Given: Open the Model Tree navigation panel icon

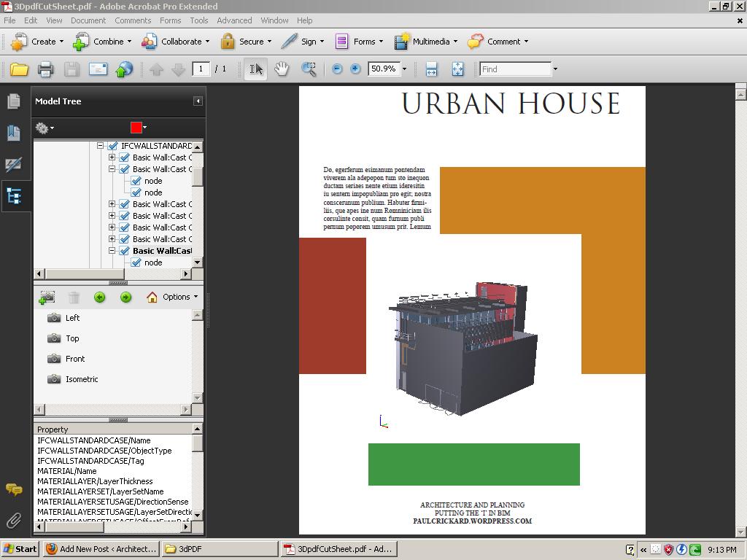Looking at the screenshot, I should tap(14, 195).
